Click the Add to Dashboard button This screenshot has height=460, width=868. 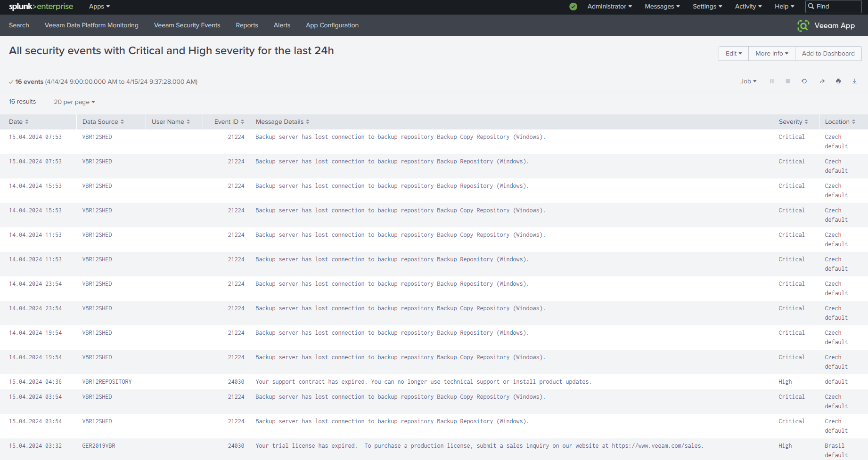(828, 54)
